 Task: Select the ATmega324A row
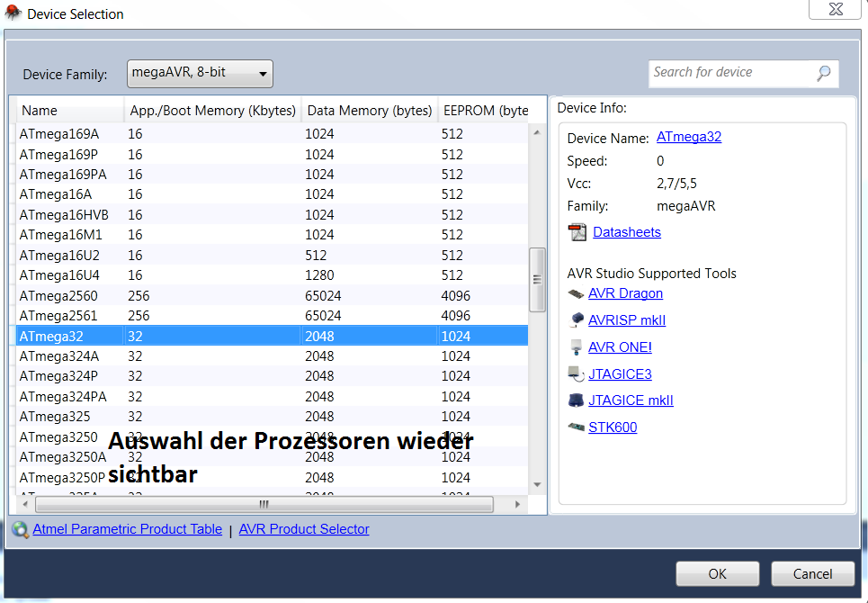(x=272, y=356)
